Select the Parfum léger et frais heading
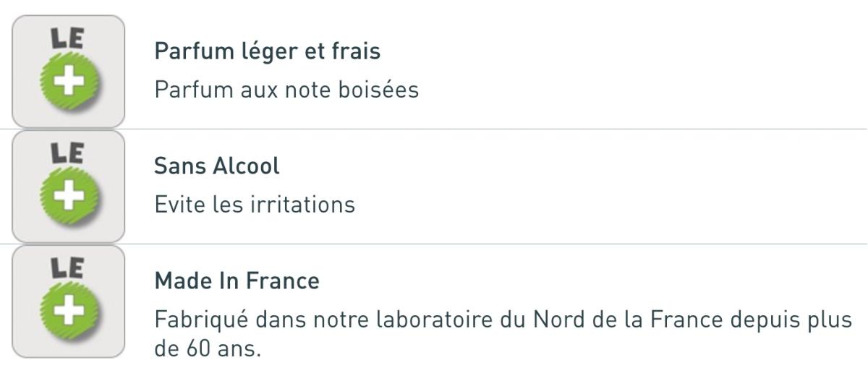Screen dimensions: 868x368 [268, 52]
